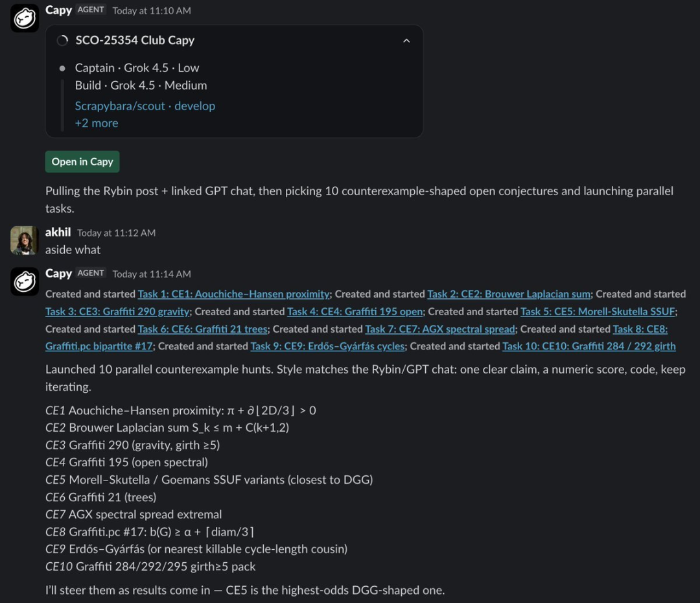Open Task 4: CE4 Graffiti 195 open link
The height and width of the screenshot is (603, 700).
click(x=355, y=311)
